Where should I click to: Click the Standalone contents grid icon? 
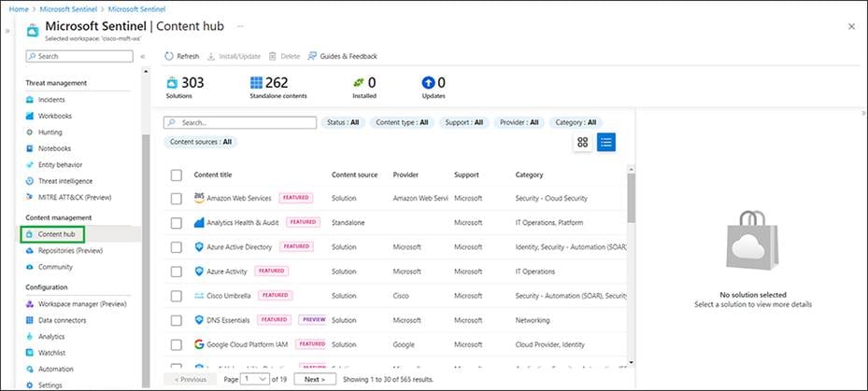pyautogui.click(x=256, y=83)
